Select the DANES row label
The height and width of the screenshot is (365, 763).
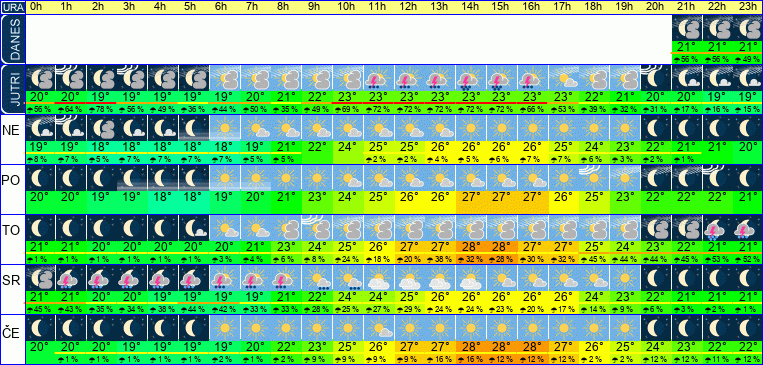tap(13, 40)
